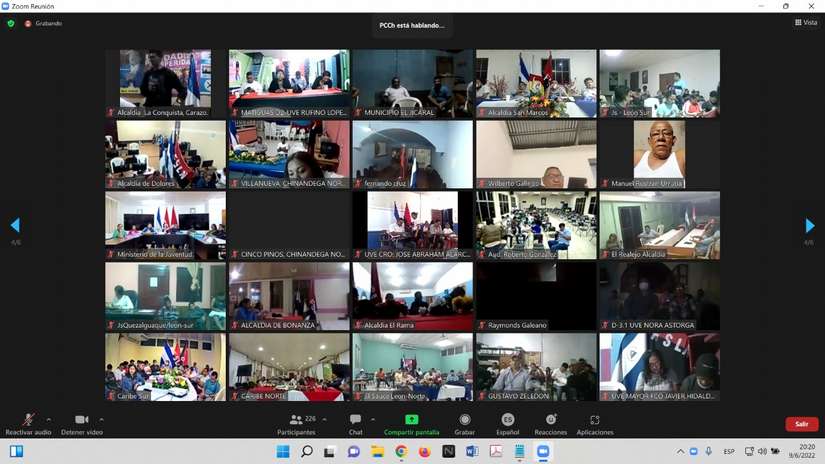Expand video options arrow beside the camera
The height and width of the screenshot is (464, 825).
coord(101,420)
